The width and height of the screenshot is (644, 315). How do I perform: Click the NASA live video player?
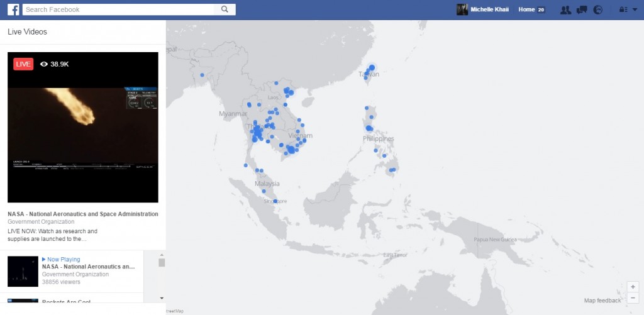point(83,127)
